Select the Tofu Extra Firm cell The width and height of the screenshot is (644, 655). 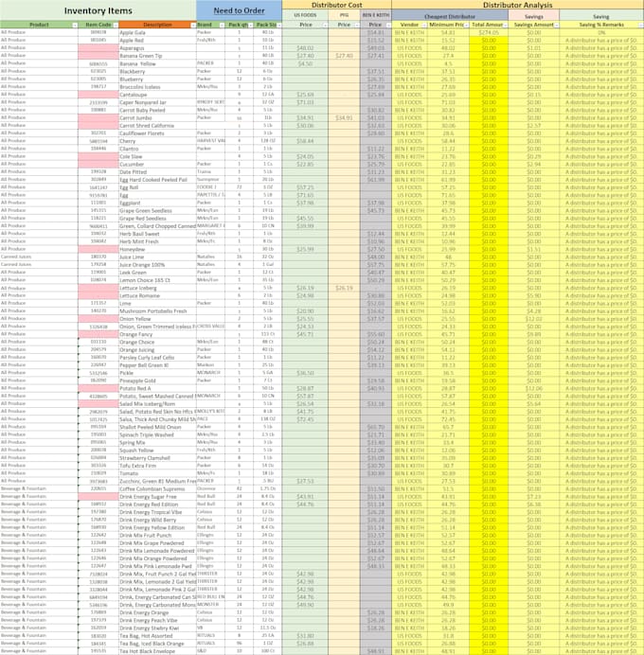pos(157,466)
